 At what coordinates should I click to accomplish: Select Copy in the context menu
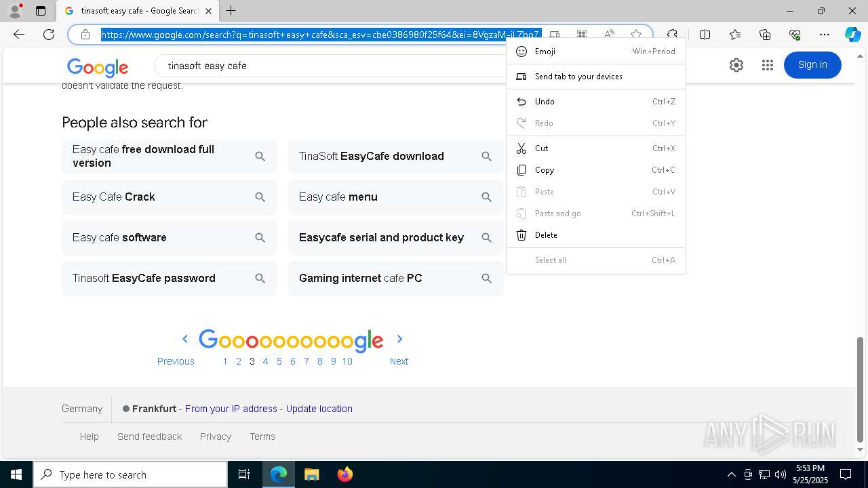coord(596,170)
